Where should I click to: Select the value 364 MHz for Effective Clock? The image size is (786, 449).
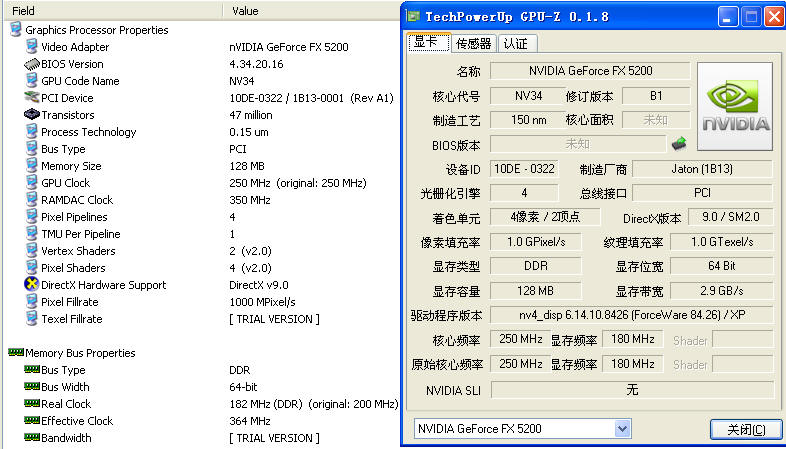tap(250, 421)
